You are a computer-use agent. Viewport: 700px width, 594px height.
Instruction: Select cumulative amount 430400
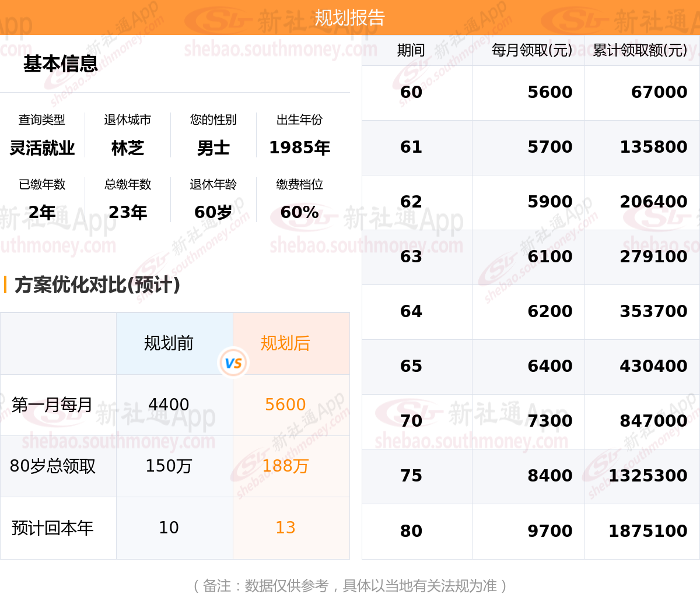(x=653, y=366)
